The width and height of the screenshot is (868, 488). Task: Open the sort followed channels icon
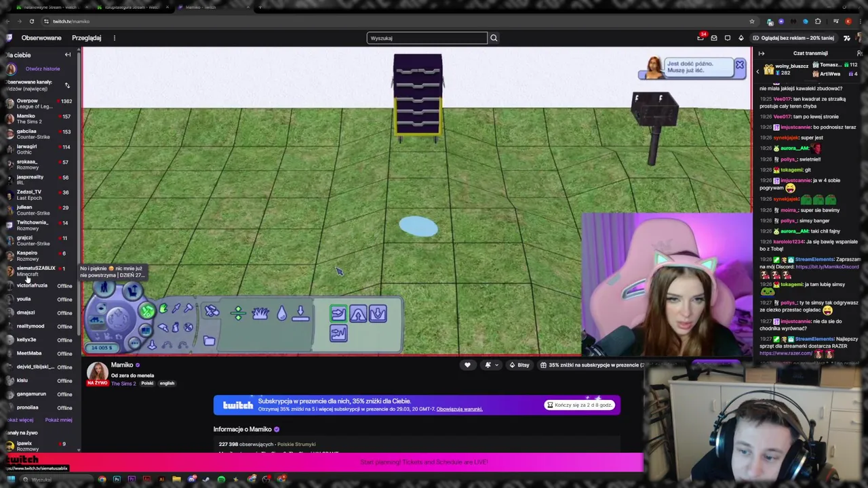coord(67,85)
